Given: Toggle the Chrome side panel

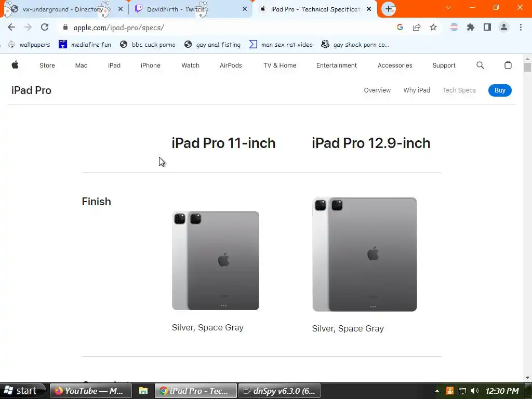Looking at the screenshot, I should pyautogui.click(x=487, y=28).
